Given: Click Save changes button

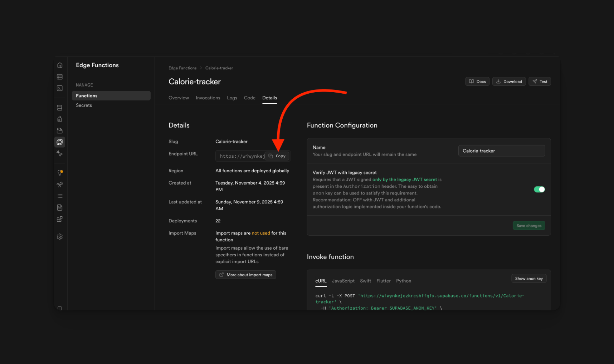Looking at the screenshot, I should 529,226.
